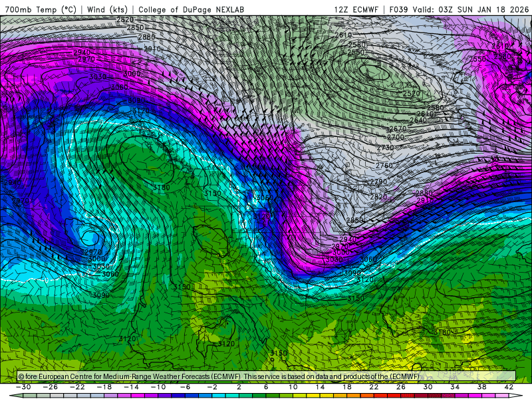Click the -30 color scale label
532x399 pixels.
tap(23, 387)
